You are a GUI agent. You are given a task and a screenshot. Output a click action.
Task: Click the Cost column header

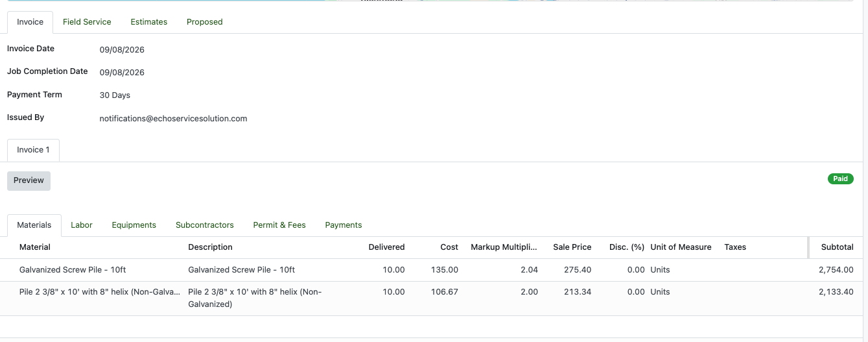tap(449, 247)
